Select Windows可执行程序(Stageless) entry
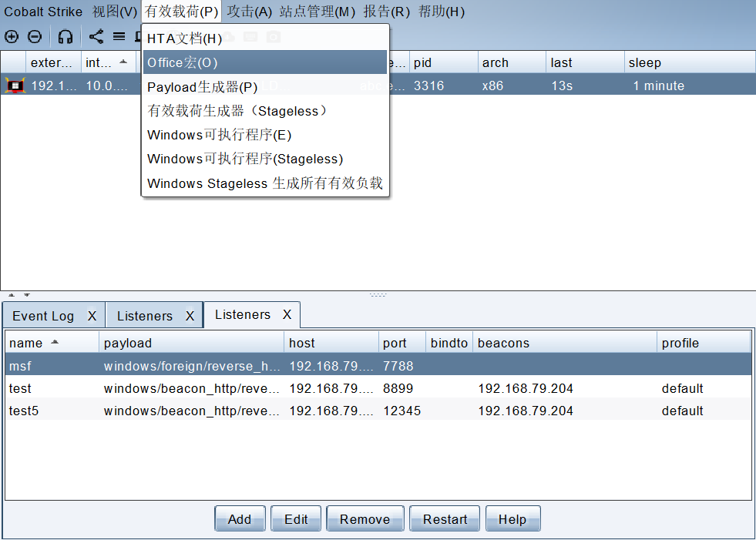The image size is (756, 540). [264, 159]
